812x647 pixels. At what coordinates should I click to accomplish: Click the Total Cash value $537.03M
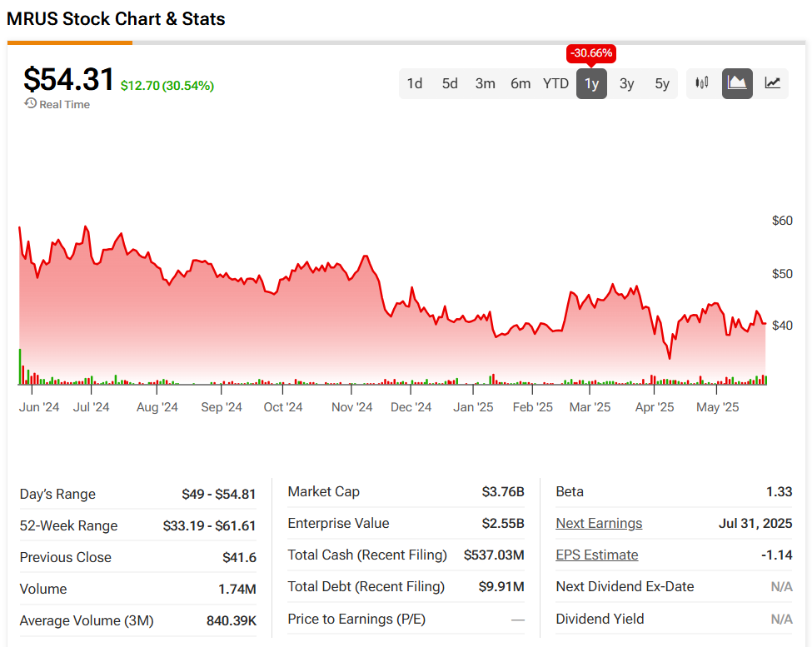[494, 555]
